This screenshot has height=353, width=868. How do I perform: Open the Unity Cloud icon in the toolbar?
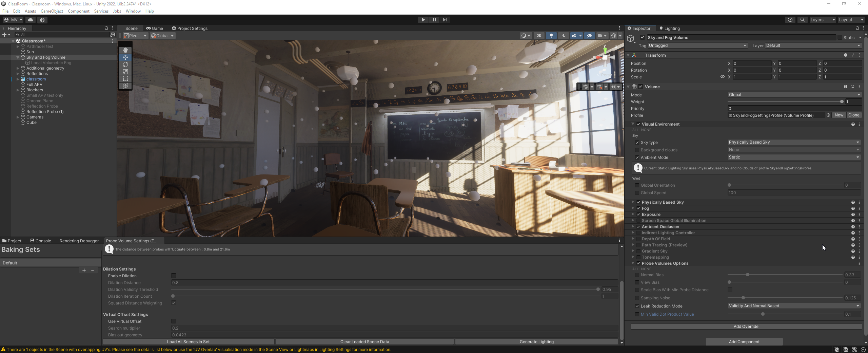click(31, 20)
